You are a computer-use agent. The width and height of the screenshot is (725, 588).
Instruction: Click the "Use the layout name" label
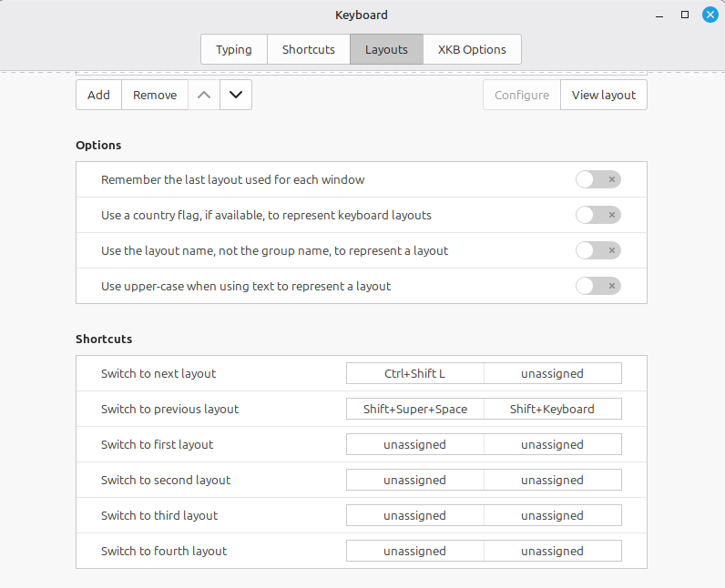click(x=275, y=251)
